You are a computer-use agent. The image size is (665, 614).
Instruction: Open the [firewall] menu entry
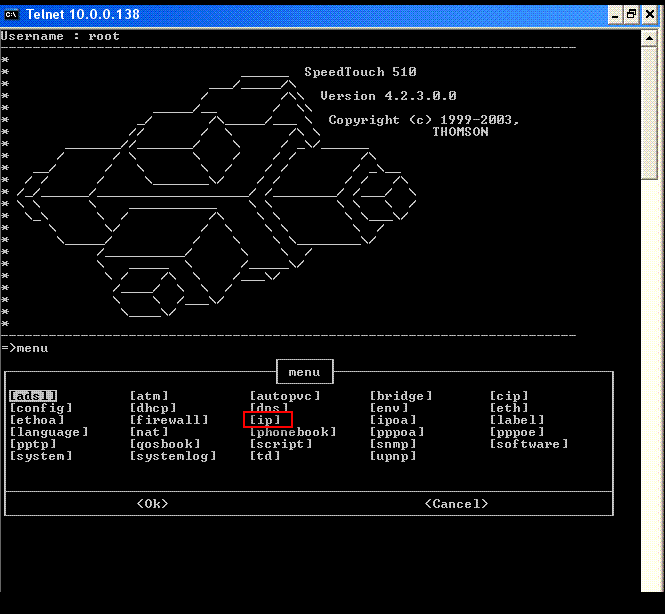pyautogui.click(x=169, y=420)
